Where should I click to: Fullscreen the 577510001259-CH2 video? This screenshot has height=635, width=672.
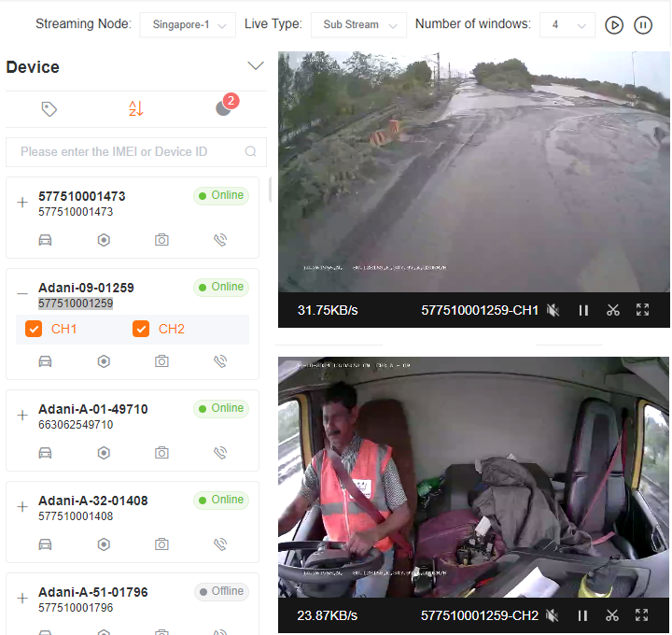click(641, 615)
